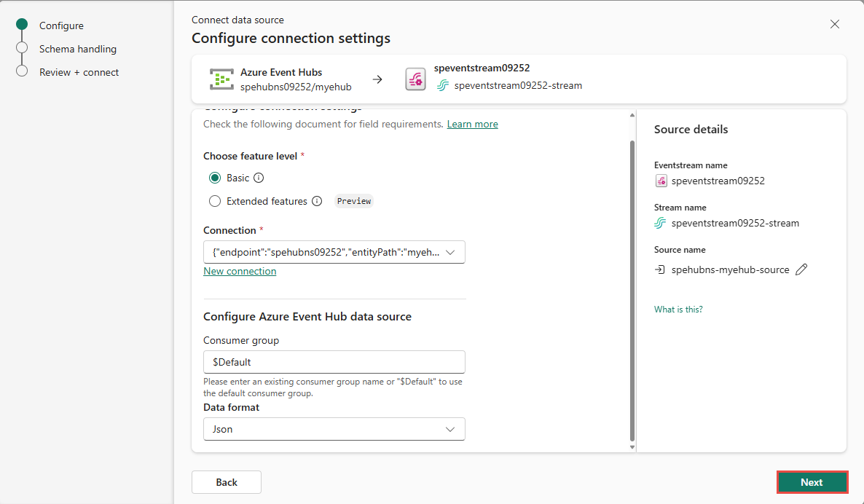Screen dimensions: 864x504
Task: Click the info icon beside Extended features
Action: coord(317,201)
